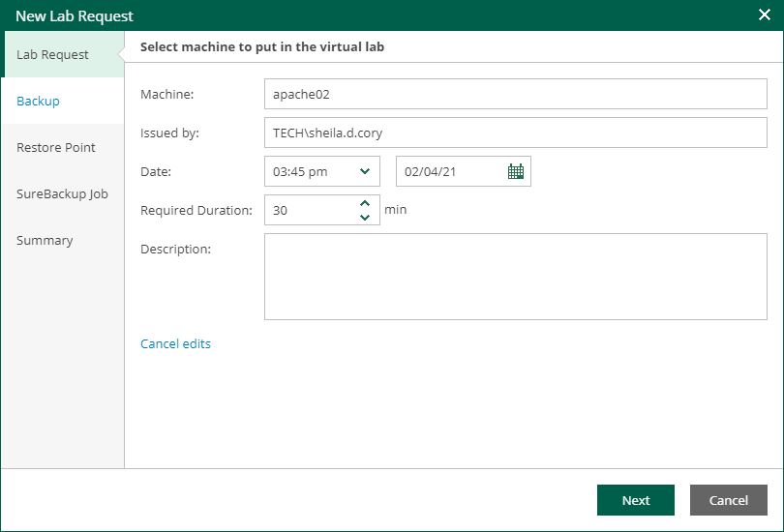The width and height of the screenshot is (784, 532).
Task: Click the date field showing 02/04/21
Action: (x=447, y=171)
